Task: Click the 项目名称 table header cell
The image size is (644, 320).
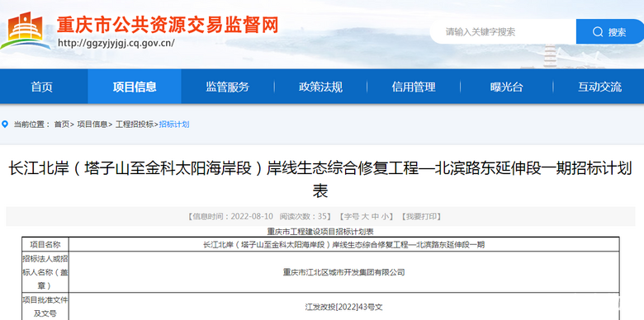Action: 45,244
